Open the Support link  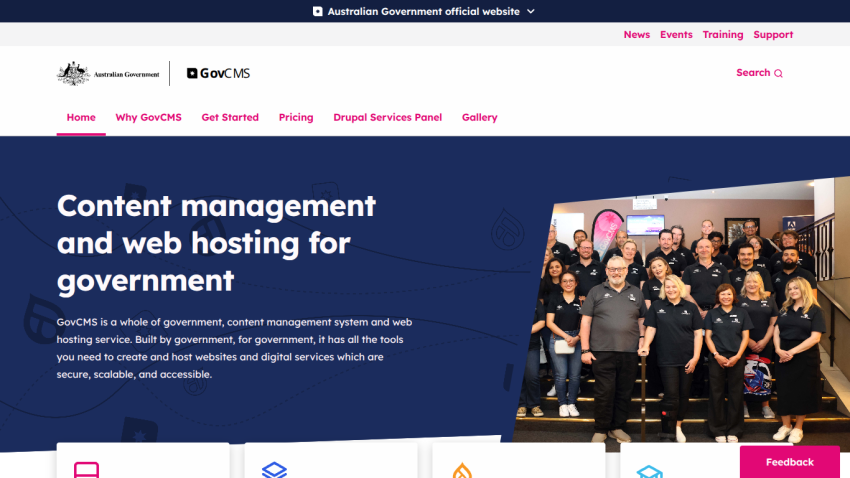(773, 35)
